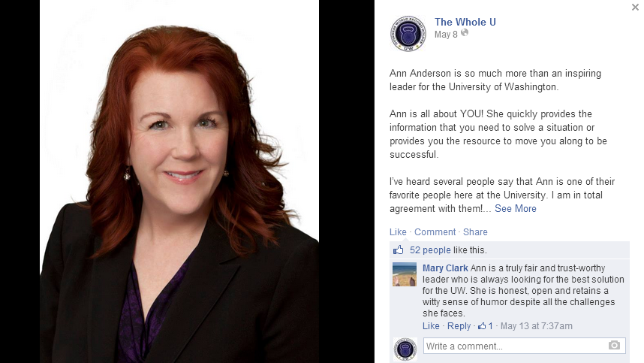Click The Whole U avatar beside comment box
The image size is (644, 363).
click(405, 349)
